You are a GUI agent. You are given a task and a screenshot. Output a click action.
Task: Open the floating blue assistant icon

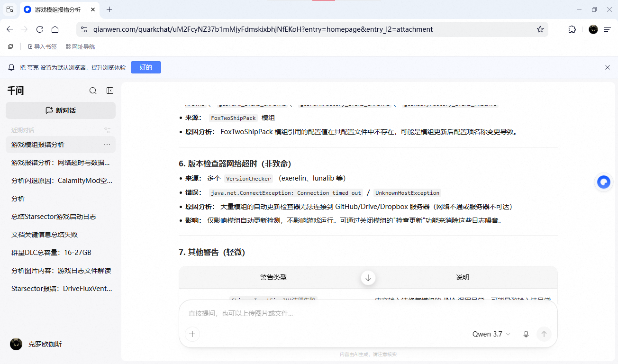(604, 182)
